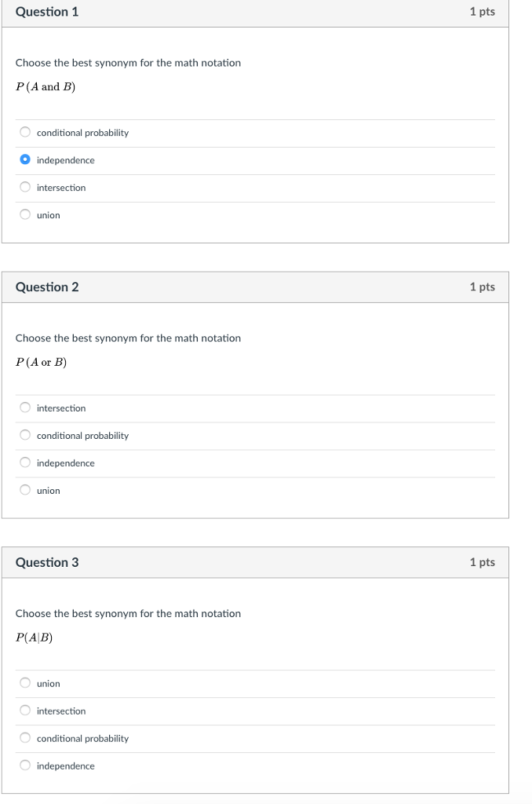
Task: Select 'union' for Question 2
Action: [x=26, y=491]
